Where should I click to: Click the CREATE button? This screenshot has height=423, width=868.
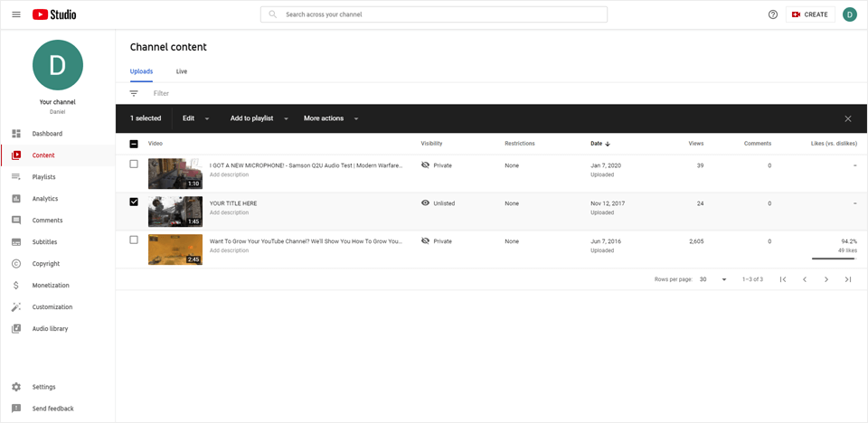click(810, 14)
